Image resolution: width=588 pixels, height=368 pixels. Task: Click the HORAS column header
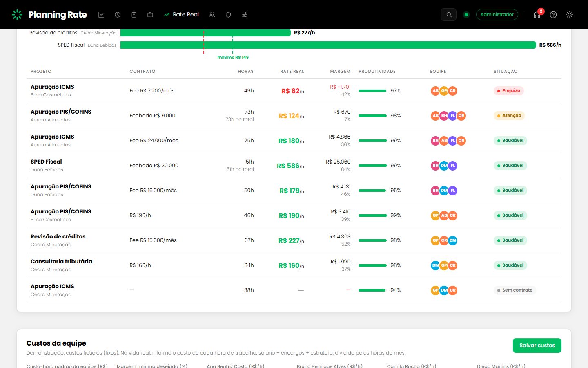point(246,72)
